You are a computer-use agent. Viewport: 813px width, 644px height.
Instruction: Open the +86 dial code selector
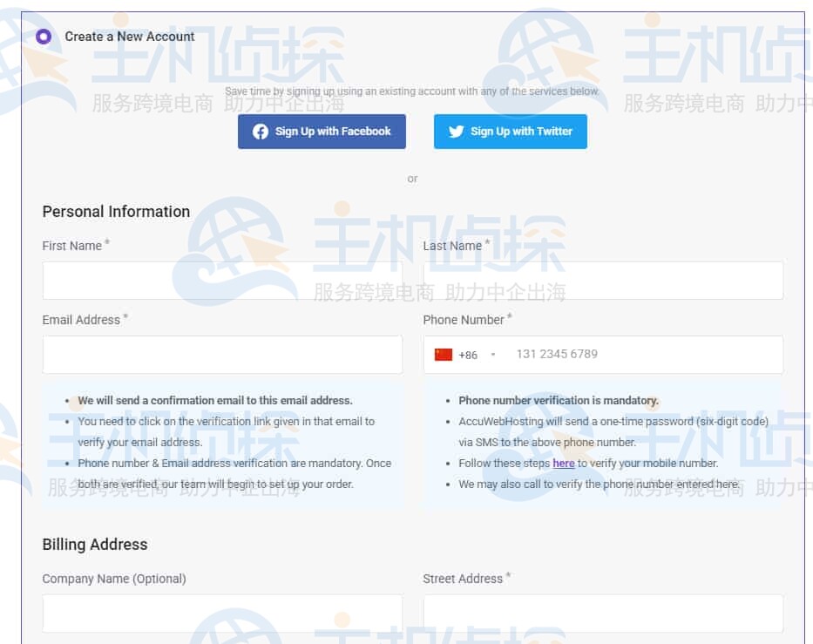[468, 355]
